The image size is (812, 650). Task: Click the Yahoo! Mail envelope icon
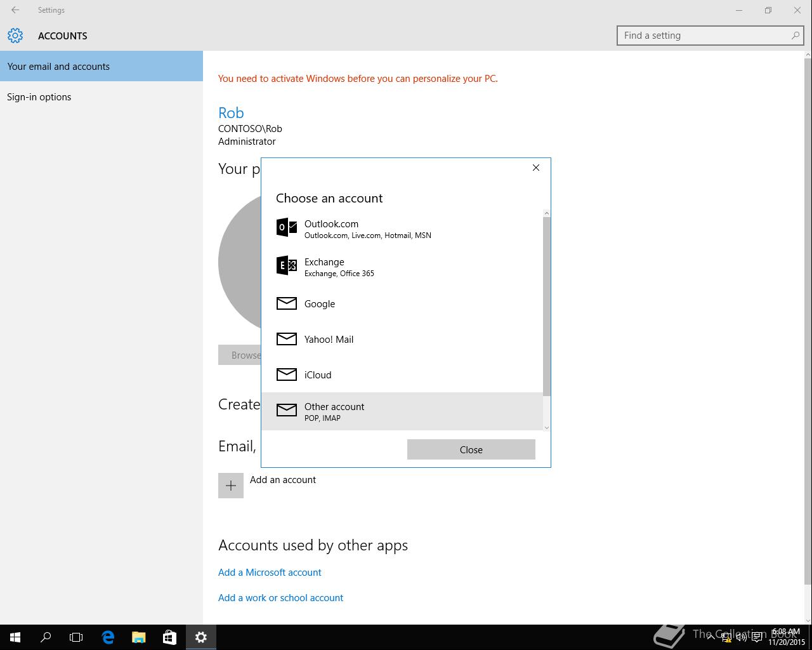287,339
